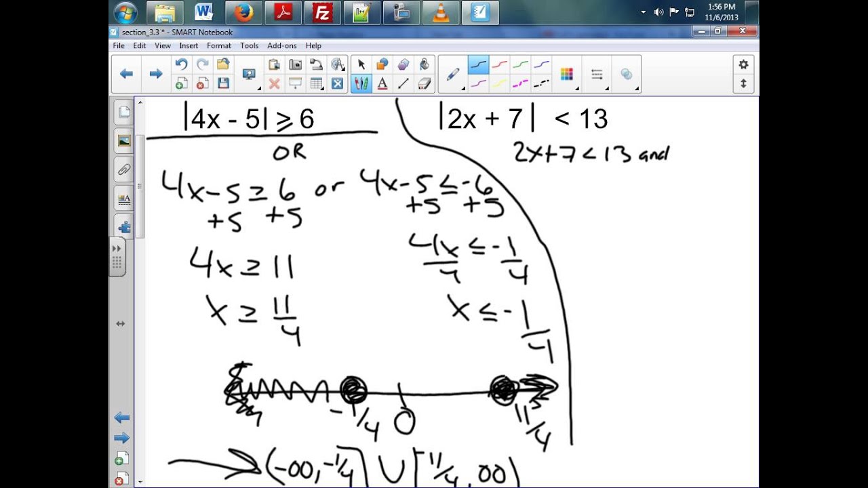Open the File menu

coord(119,45)
